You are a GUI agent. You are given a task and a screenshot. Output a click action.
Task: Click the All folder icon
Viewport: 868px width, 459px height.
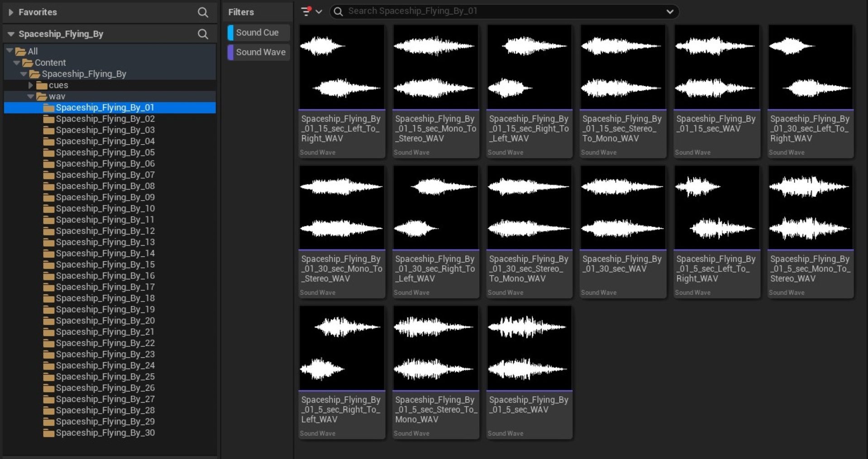21,52
